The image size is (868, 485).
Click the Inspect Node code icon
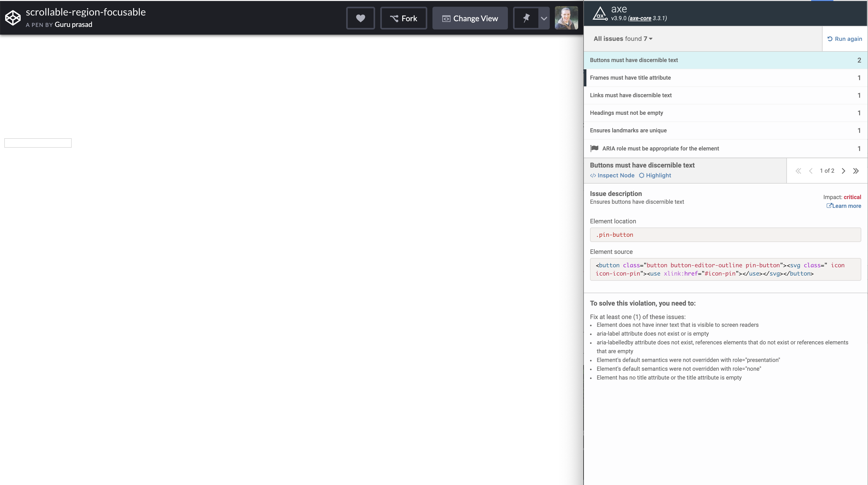click(x=593, y=175)
